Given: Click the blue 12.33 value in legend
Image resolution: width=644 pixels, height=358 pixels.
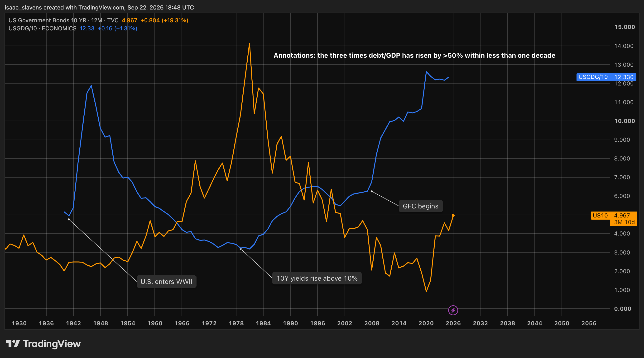Looking at the screenshot, I should click(x=87, y=28).
